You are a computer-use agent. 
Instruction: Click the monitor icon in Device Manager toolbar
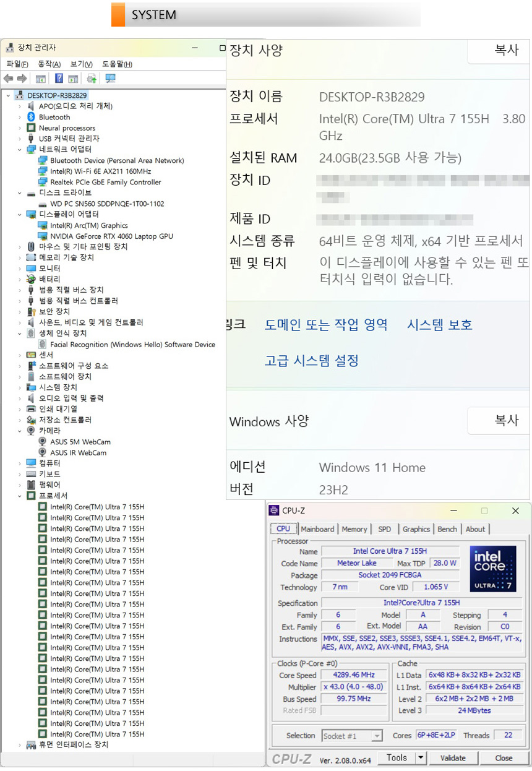point(111,79)
